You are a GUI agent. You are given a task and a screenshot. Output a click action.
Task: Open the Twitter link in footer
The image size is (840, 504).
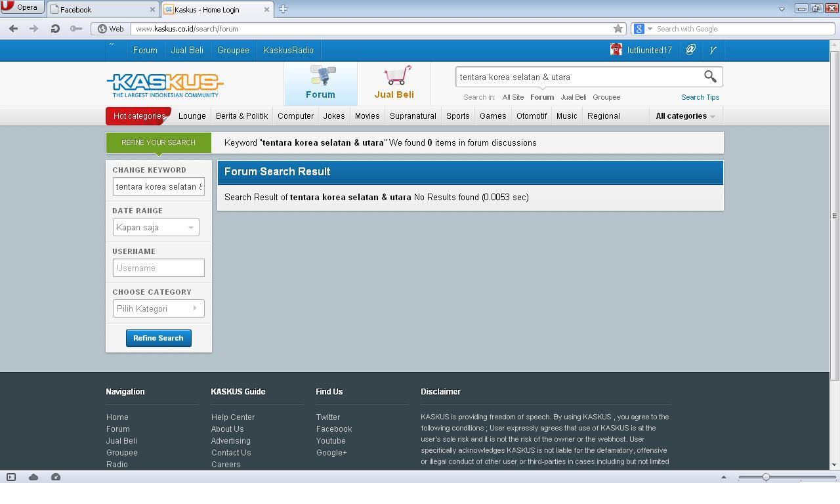tap(328, 417)
